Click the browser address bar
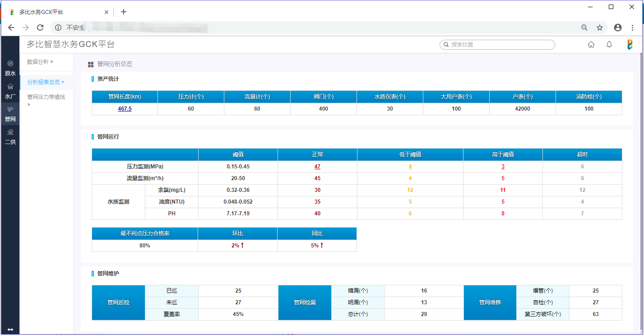 click(x=316, y=28)
